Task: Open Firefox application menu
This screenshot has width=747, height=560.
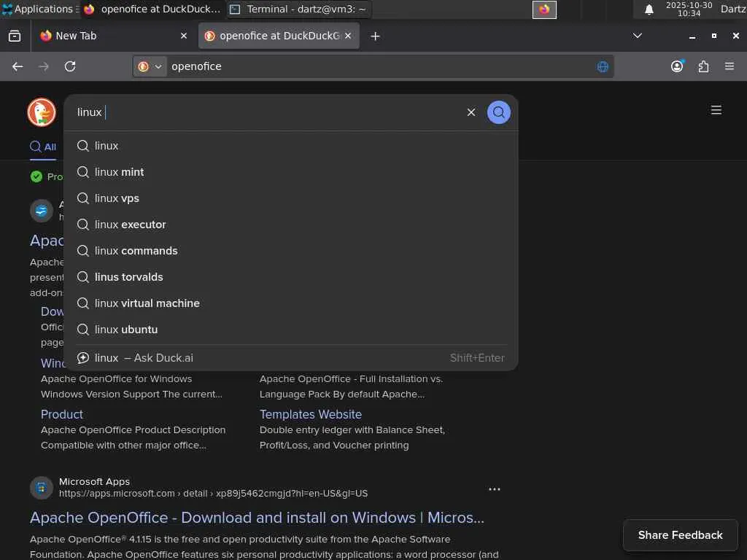Action: [x=729, y=66]
